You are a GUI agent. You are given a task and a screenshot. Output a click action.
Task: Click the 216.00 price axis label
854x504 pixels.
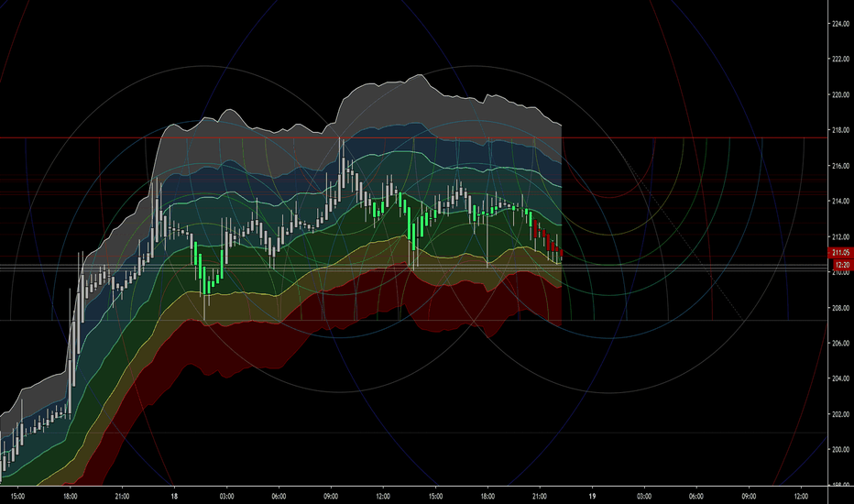(x=840, y=166)
